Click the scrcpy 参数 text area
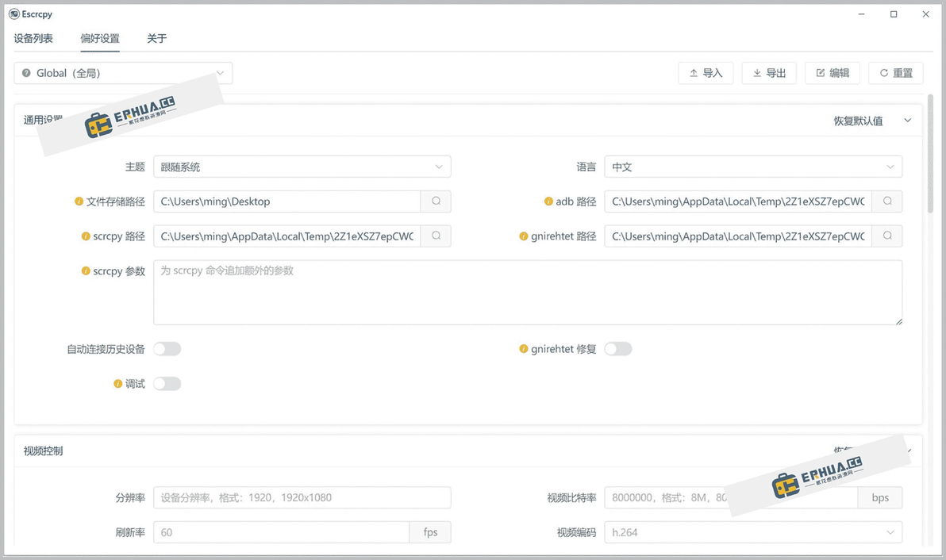946x560 pixels. (528, 293)
